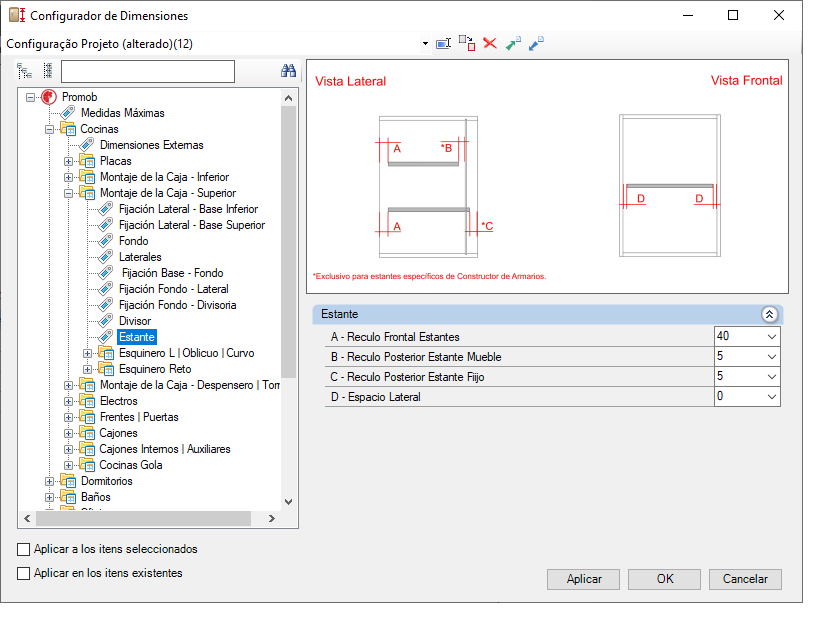Click the tree horizontal scrollbar right arrow
Viewport: 817px width, 617px height.
[x=271, y=519]
